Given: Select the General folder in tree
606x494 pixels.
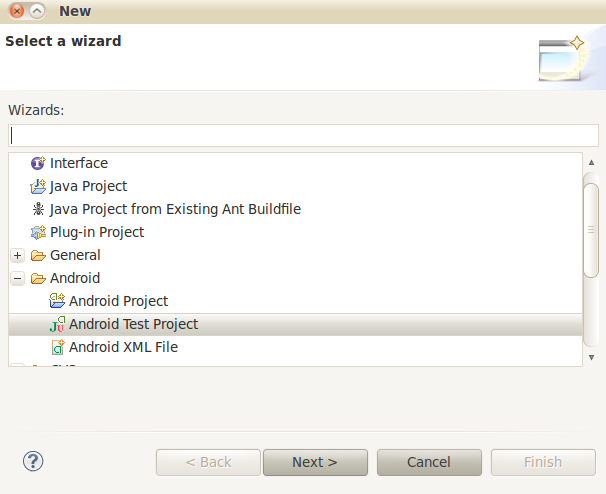Looking at the screenshot, I should (75, 255).
